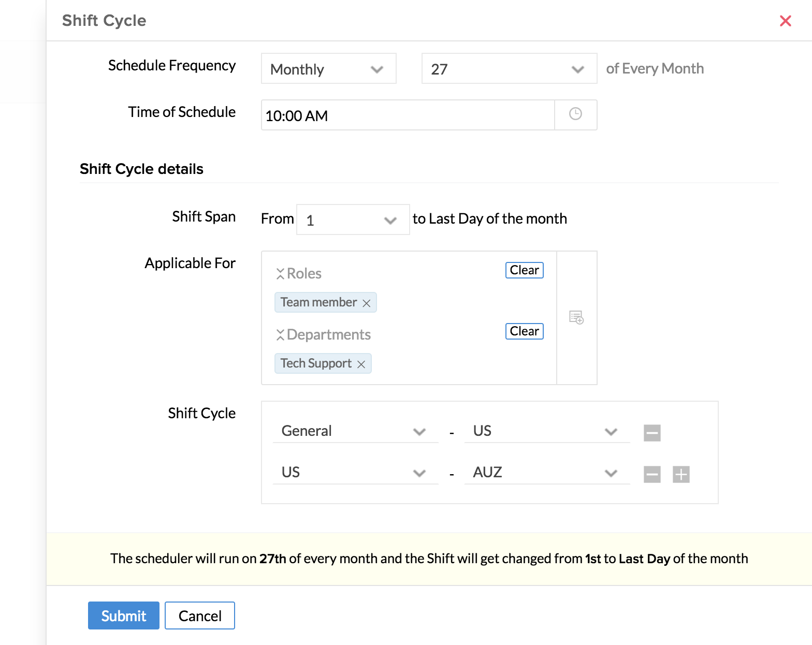Open the AUZ shift dropdown
812x645 pixels.
[x=546, y=472]
